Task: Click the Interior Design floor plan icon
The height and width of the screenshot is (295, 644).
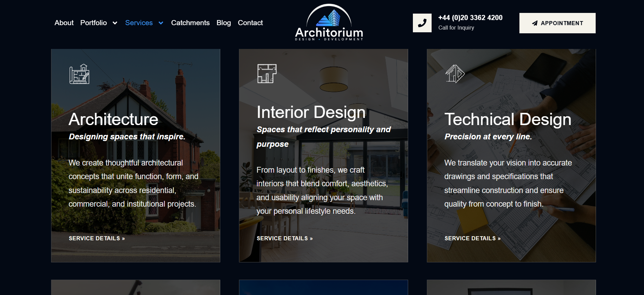Action: [267, 73]
